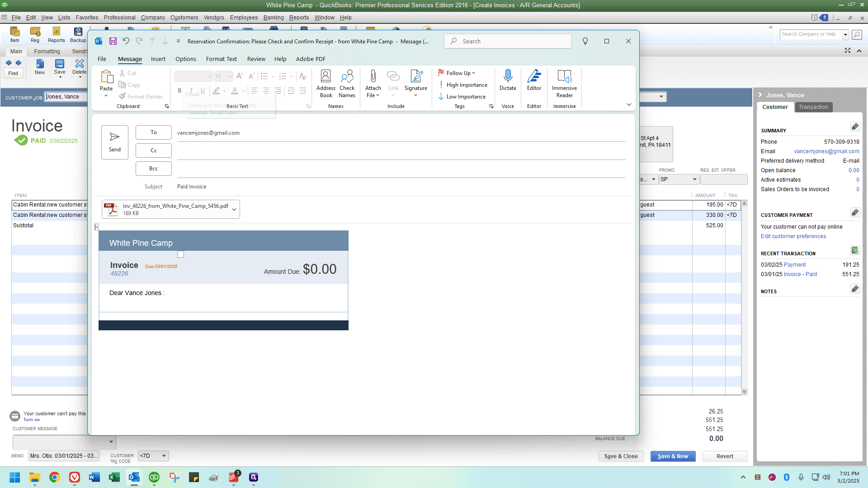Click the Bcc button

pyautogui.click(x=154, y=169)
